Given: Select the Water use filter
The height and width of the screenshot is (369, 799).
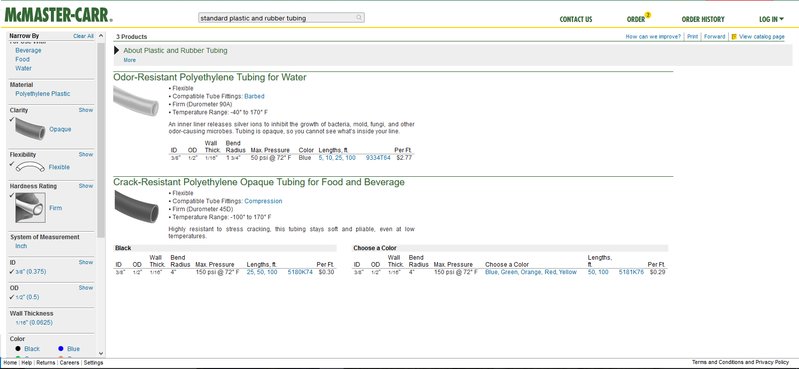Looking at the screenshot, I should [23, 68].
